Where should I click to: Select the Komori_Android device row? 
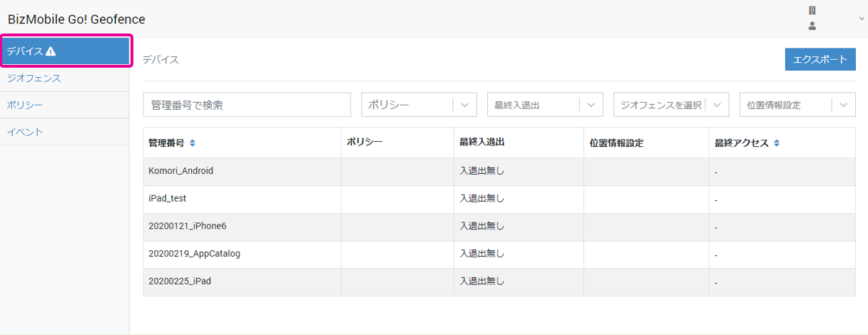point(181,171)
